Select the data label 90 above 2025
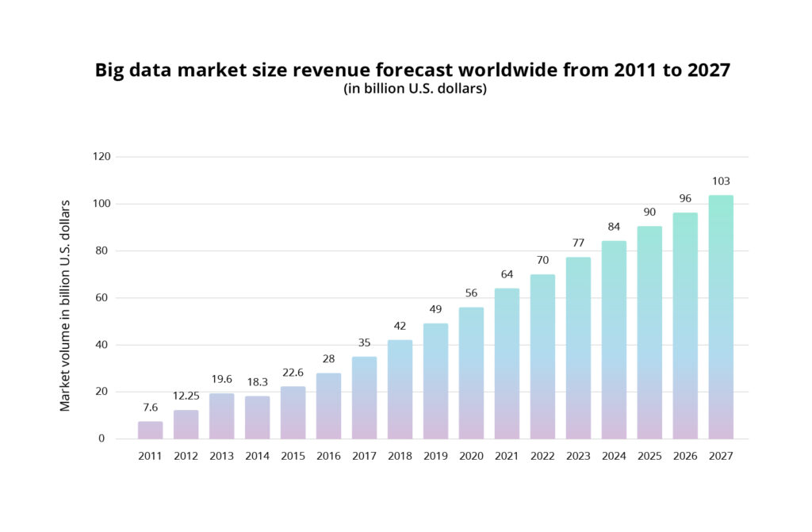 (x=650, y=212)
